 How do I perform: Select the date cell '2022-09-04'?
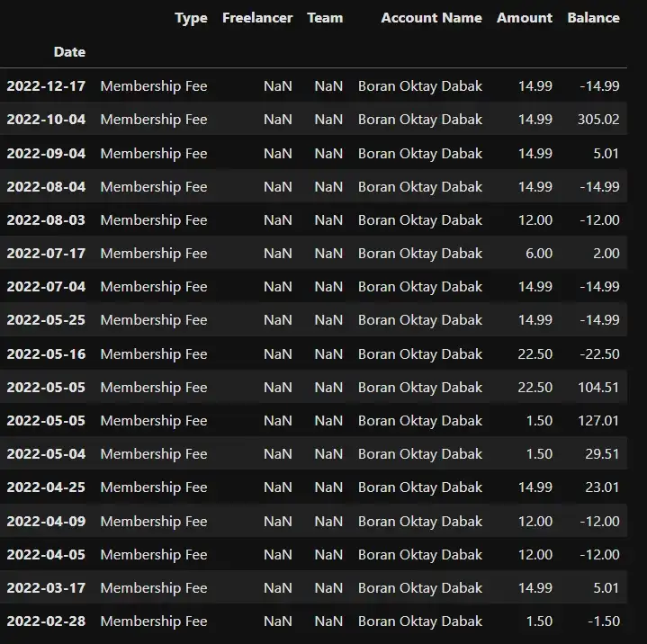46,154
